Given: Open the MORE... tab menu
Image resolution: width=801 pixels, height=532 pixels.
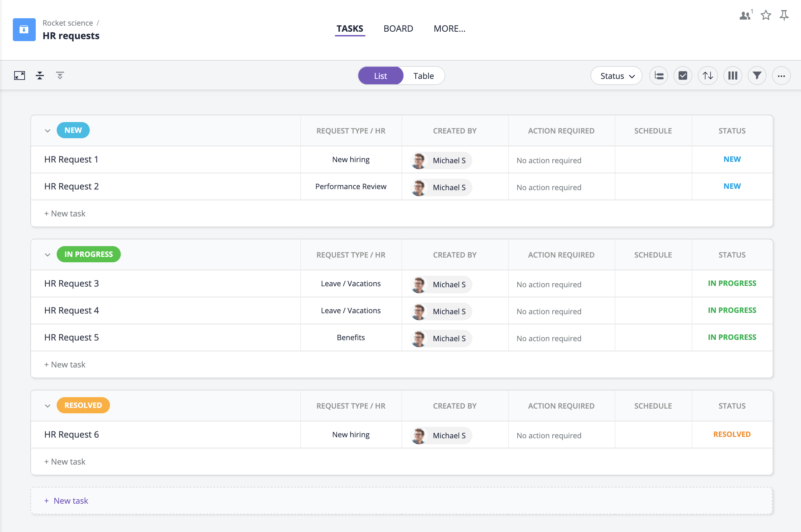Looking at the screenshot, I should (449, 29).
